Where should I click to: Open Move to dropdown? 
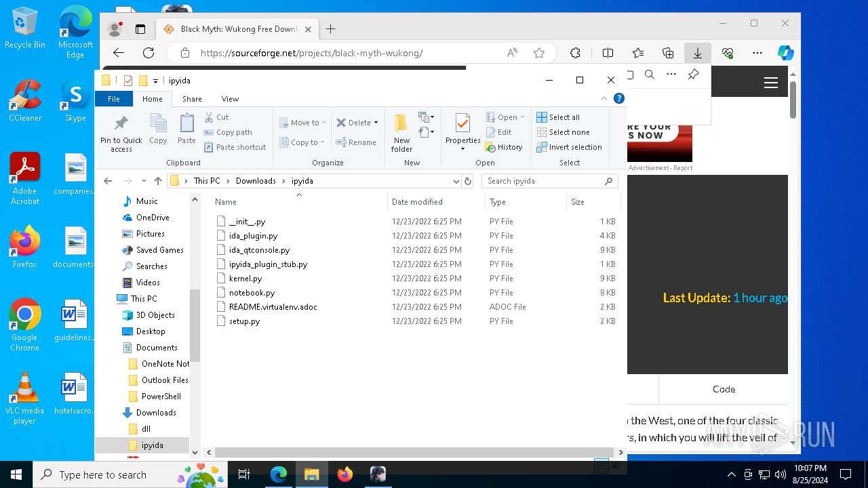[302, 123]
